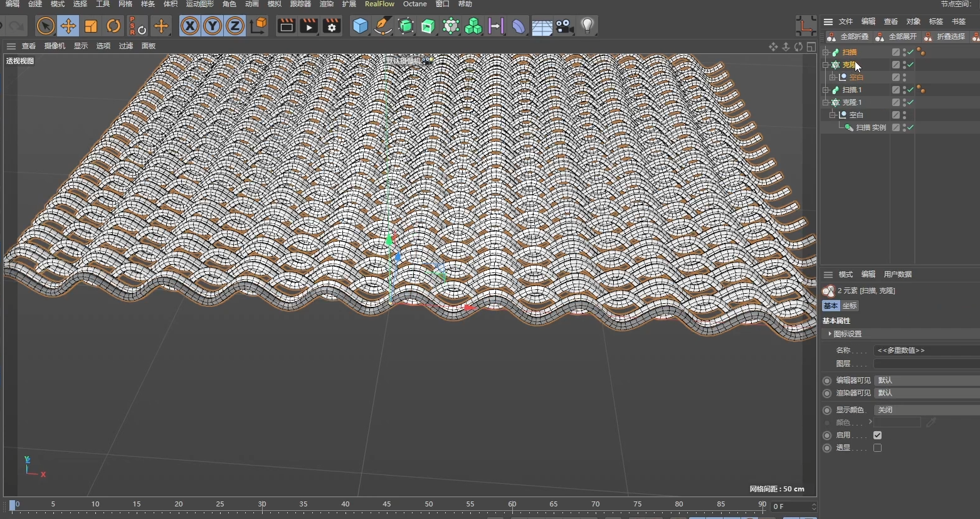Screen dimensions: 980x519
Task: Collapse the 克隆 object tree node
Action: [826, 65]
